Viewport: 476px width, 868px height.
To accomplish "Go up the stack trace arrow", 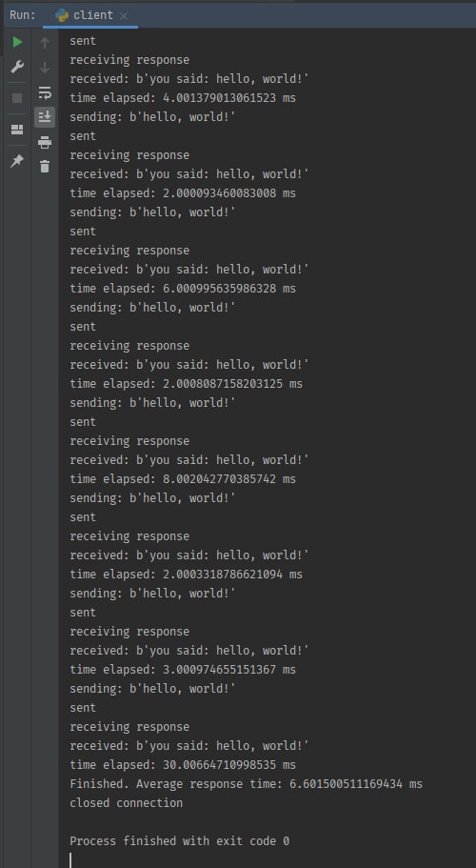I will [x=45, y=42].
